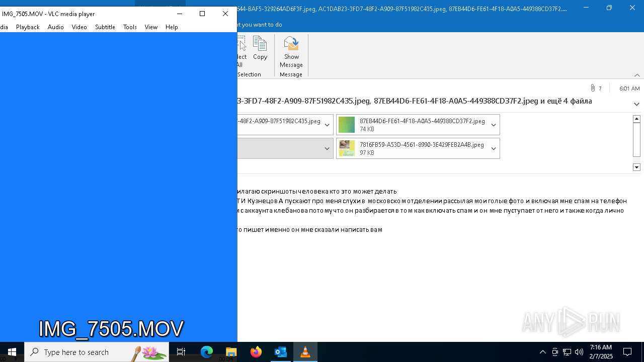Open the Help menu in VLC

coord(172,27)
